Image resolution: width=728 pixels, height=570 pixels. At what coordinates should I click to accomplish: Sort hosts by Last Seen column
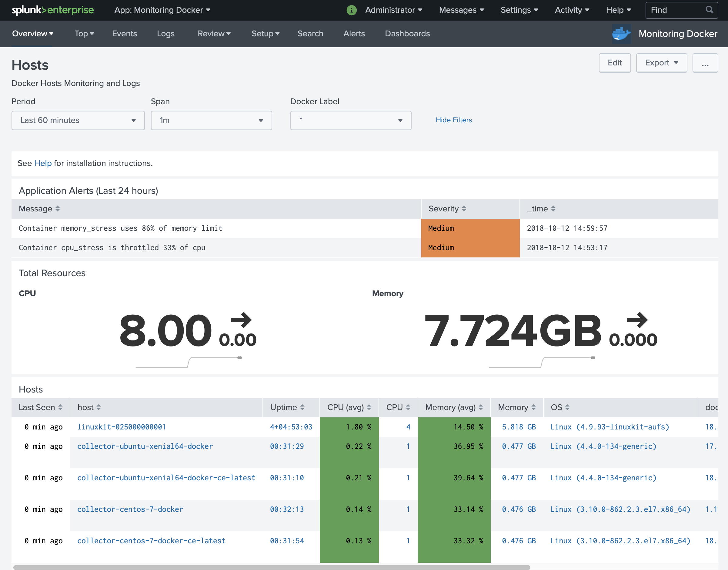pyautogui.click(x=40, y=407)
